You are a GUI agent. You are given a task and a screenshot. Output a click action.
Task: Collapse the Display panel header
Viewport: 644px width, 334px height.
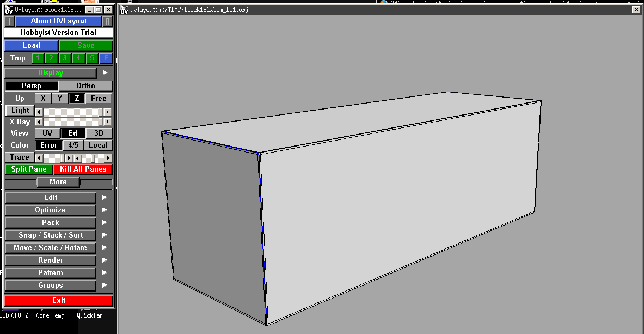pyautogui.click(x=51, y=73)
